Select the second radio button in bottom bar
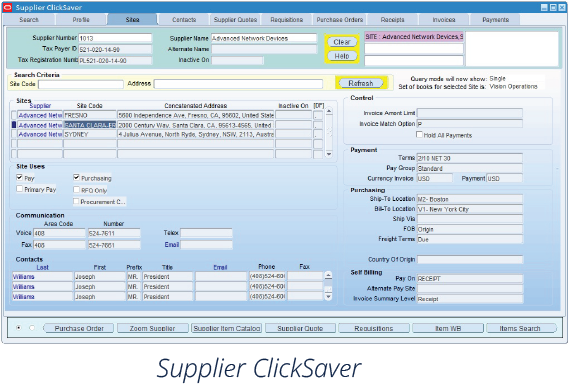The image size is (569, 384). [32, 328]
